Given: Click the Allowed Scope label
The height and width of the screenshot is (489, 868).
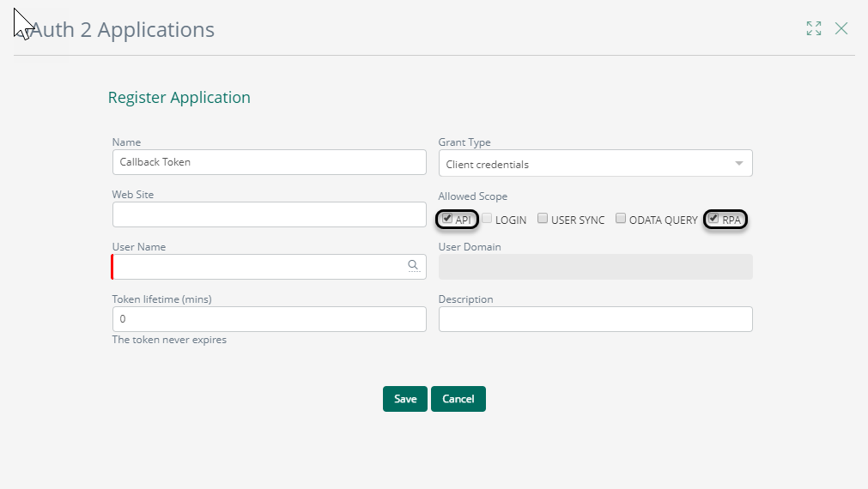Looking at the screenshot, I should (x=473, y=196).
